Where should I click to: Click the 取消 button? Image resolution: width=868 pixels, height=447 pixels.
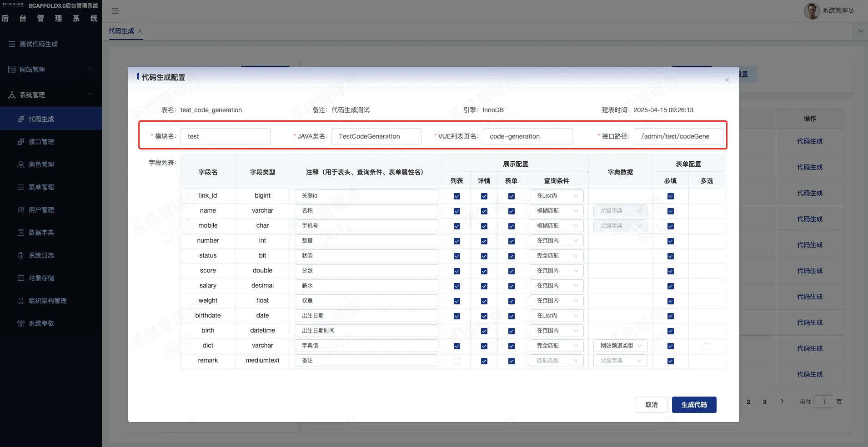[652, 405]
